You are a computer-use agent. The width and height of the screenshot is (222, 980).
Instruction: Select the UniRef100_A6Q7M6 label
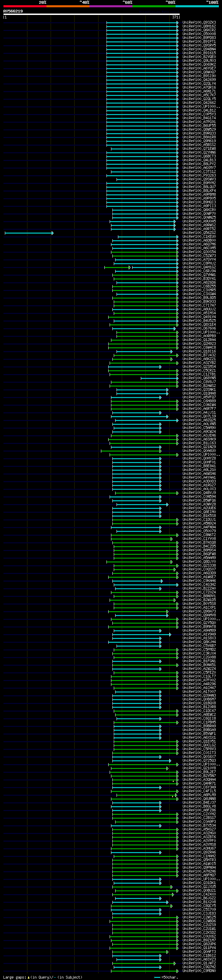tap(199, 244)
